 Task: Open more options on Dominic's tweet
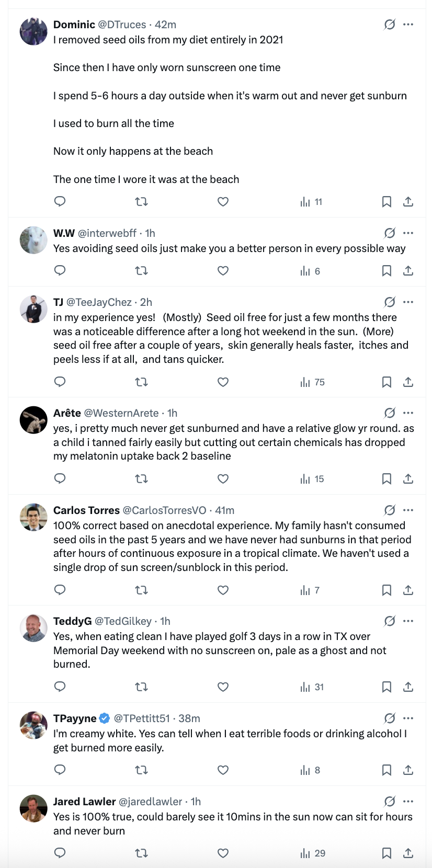tap(408, 25)
